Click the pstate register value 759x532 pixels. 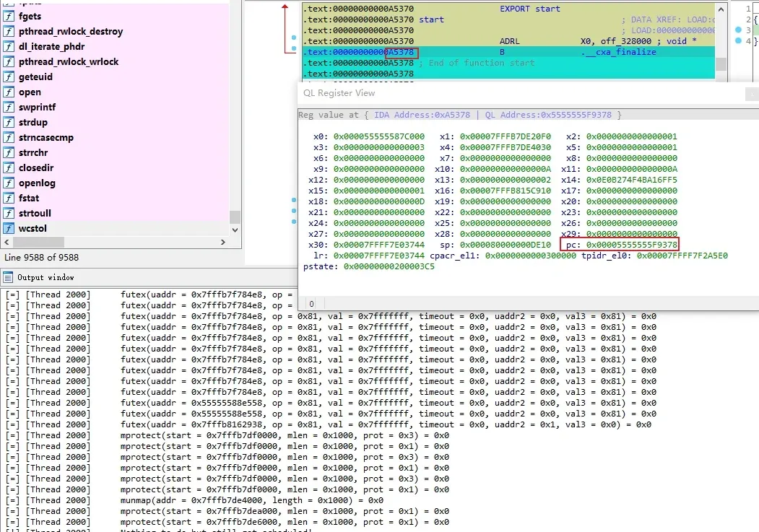[389, 266]
